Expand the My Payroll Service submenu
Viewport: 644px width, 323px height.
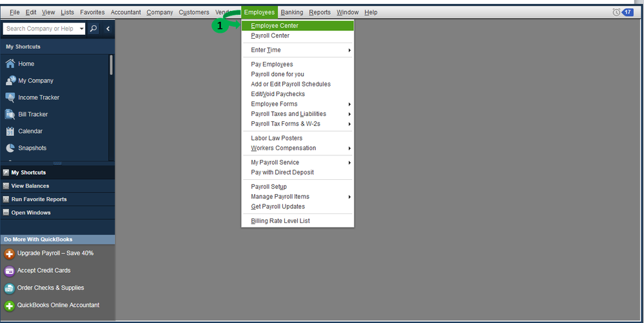(x=349, y=162)
